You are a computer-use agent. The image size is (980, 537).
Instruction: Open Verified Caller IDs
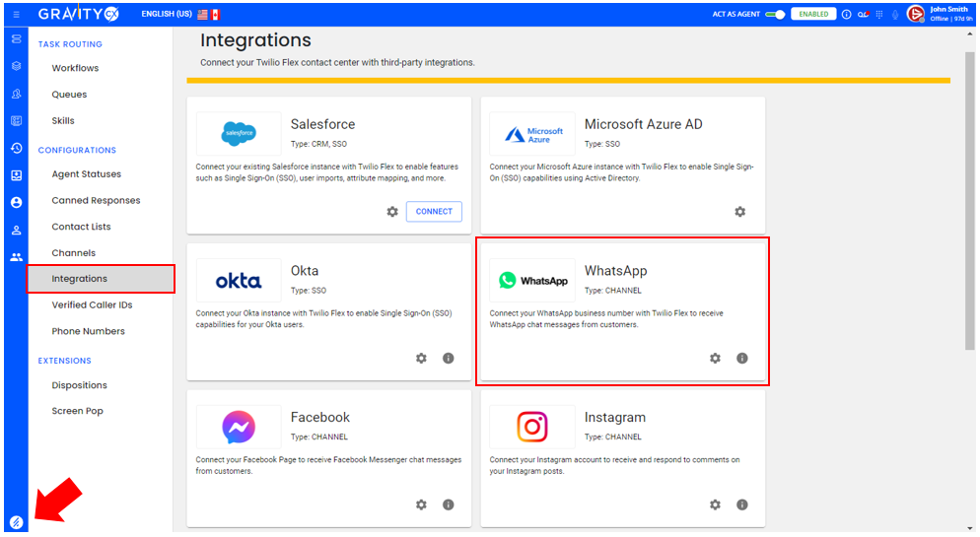(x=92, y=304)
